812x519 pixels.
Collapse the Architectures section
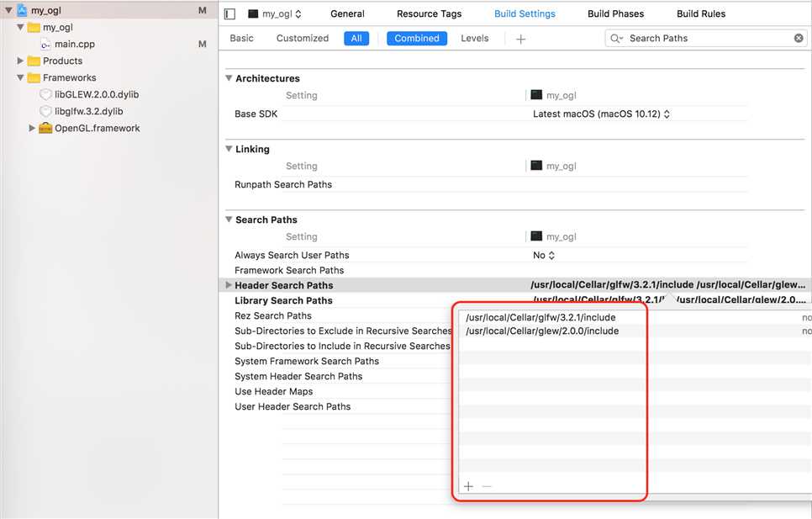point(229,78)
